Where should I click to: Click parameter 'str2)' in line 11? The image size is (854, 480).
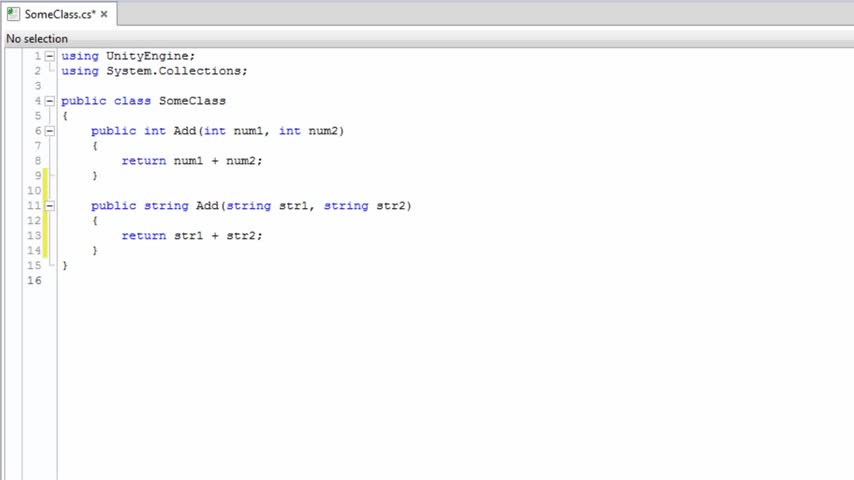[x=394, y=205]
